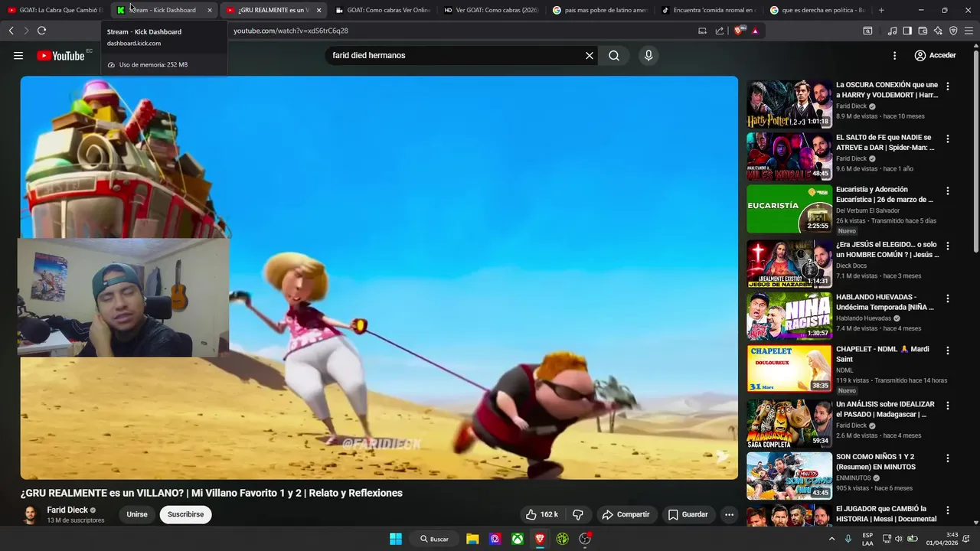This screenshot has width=980, height=551.
Task: Dislike the video with thumbs down
Action: (x=578, y=514)
